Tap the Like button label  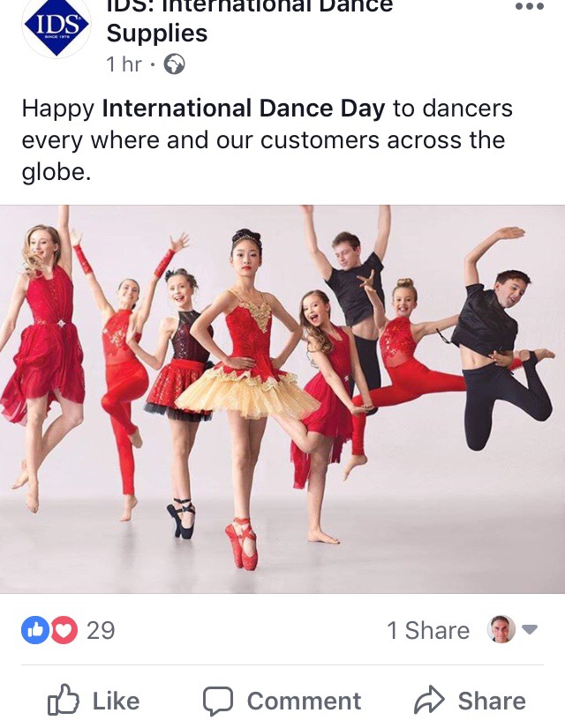point(116,701)
